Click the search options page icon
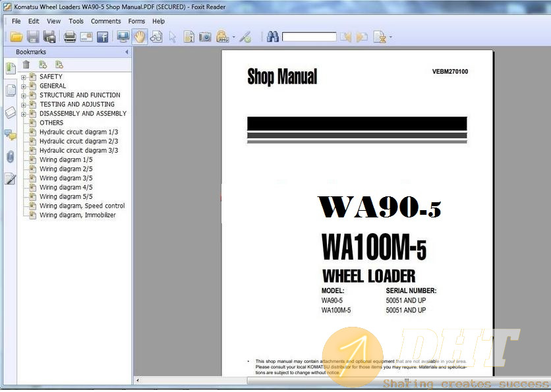Image resolution: width=551 pixels, height=392 pixels. pyautogui.click(x=380, y=36)
